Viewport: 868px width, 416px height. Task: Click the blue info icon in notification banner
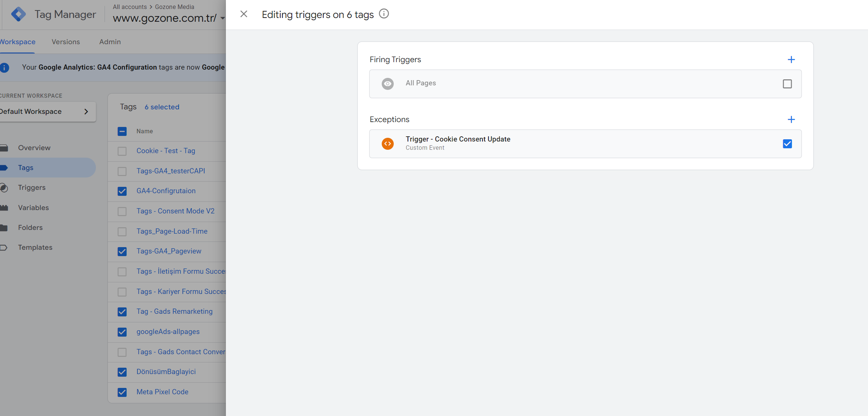click(x=4, y=67)
